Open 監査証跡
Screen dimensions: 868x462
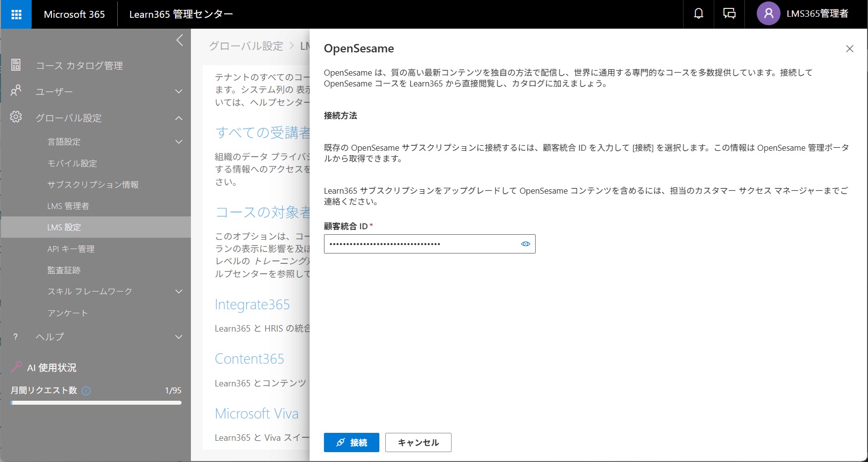(x=64, y=270)
